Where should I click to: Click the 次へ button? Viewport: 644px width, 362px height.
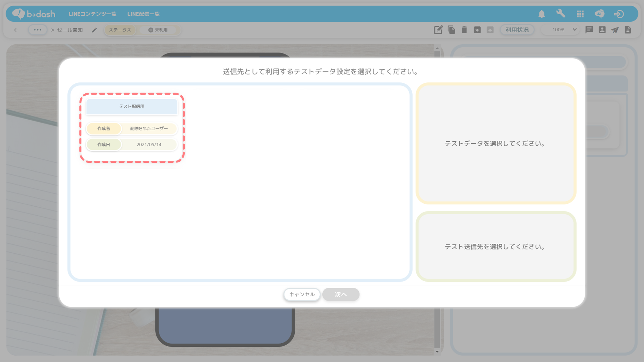pyautogui.click(x=341, y=295)
